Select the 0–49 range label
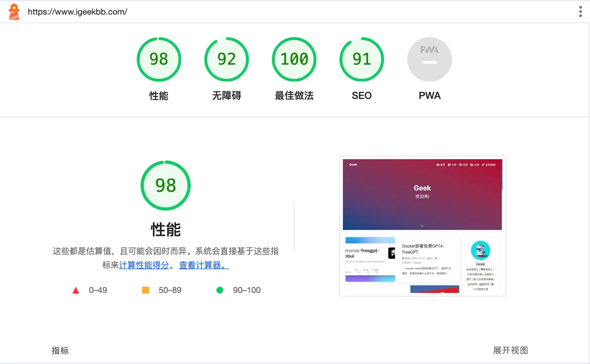This screenshot has height=364, width=590. pos(98,290)
